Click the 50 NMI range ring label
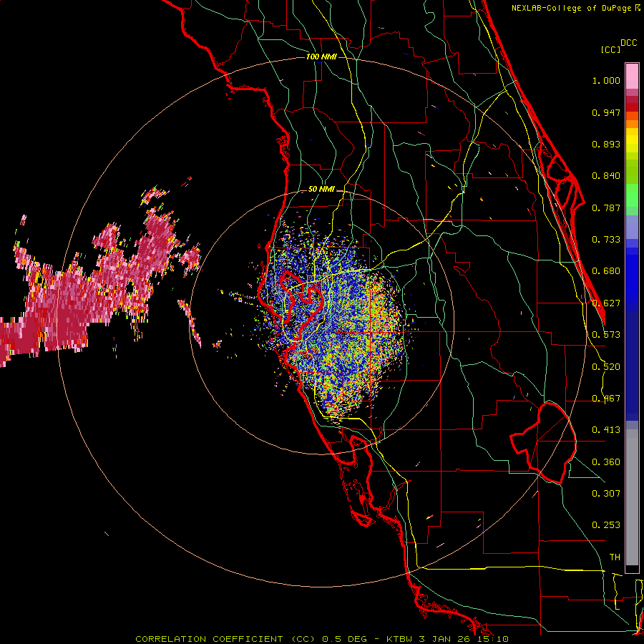 [x=321, y=190]
